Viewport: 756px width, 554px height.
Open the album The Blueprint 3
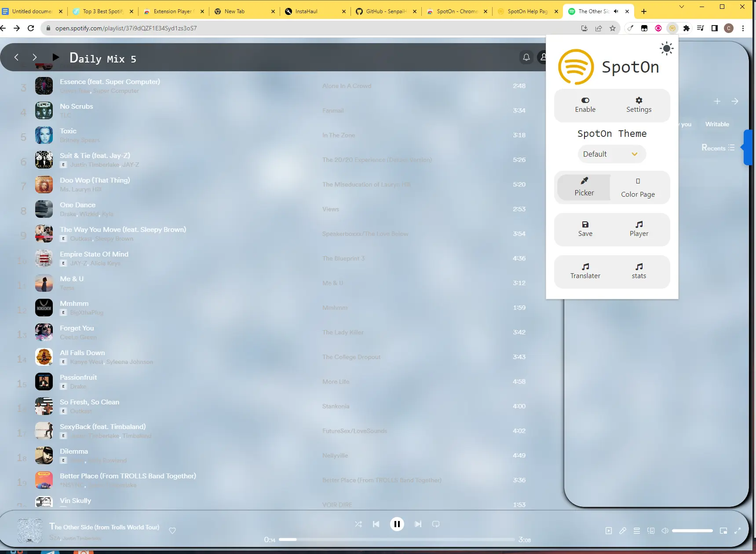pos(343,258)
